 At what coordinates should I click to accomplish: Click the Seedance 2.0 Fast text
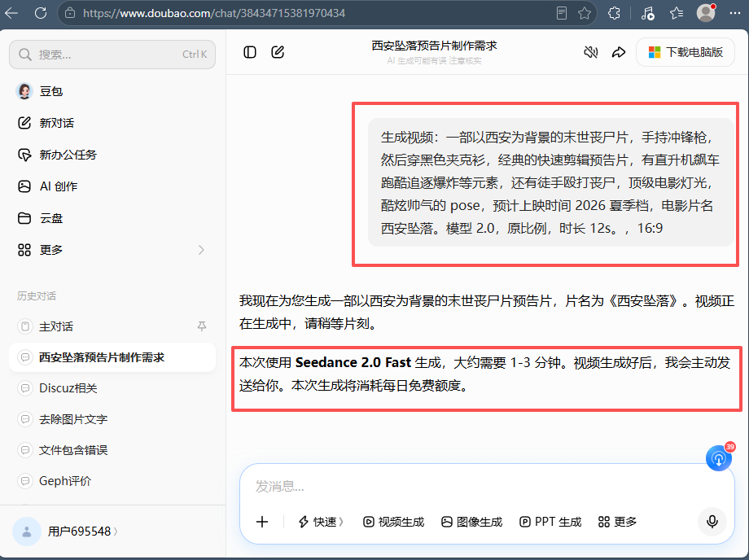pos(353,362)
